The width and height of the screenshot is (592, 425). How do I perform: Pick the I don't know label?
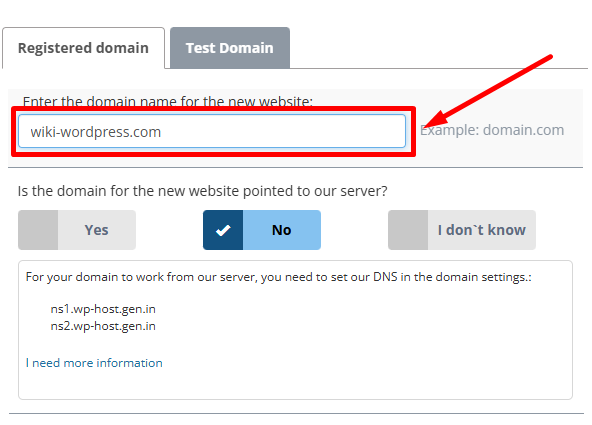(x=482, y=230)
